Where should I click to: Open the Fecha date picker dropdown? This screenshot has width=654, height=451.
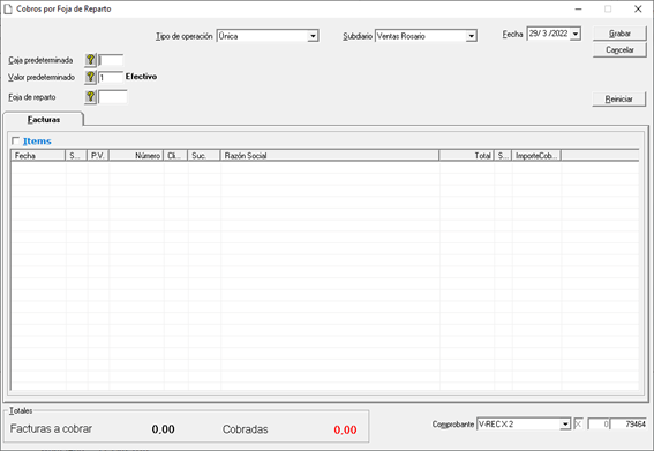pyautogui.click(x=575, y=34)
